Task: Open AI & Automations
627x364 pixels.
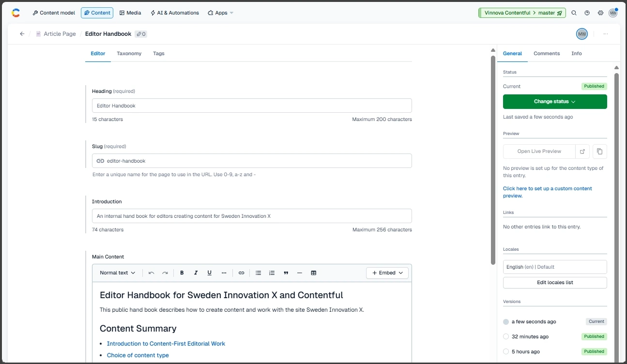Action: pos(175,13)
